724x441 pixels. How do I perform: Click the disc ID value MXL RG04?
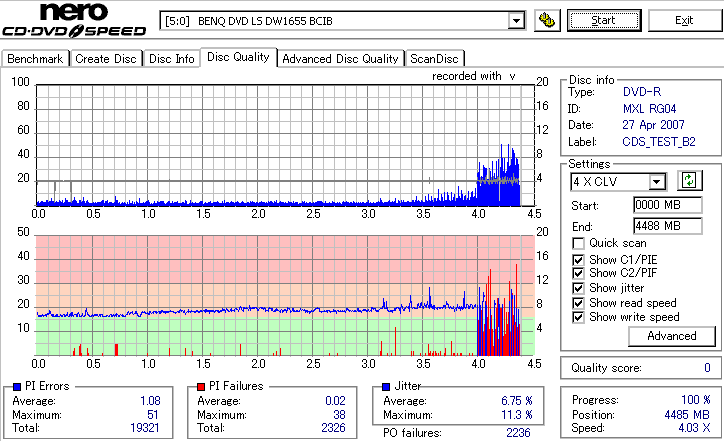point(649,109)
